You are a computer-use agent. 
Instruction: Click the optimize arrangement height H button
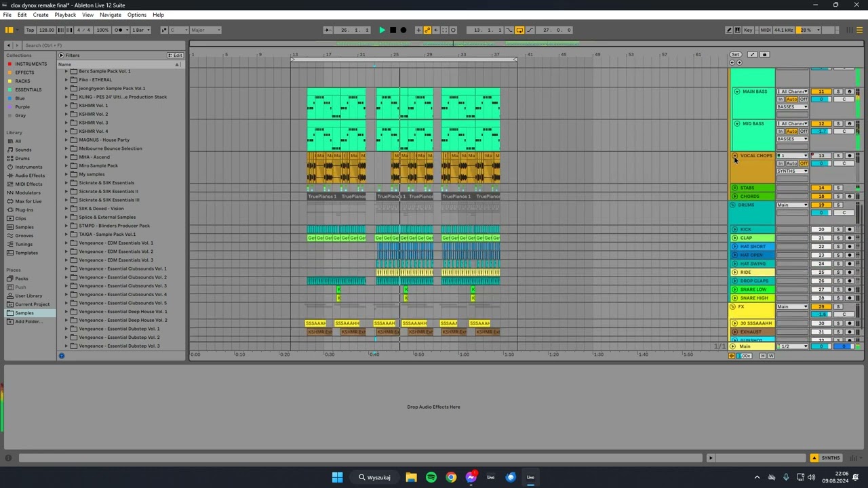coord(763,356)
